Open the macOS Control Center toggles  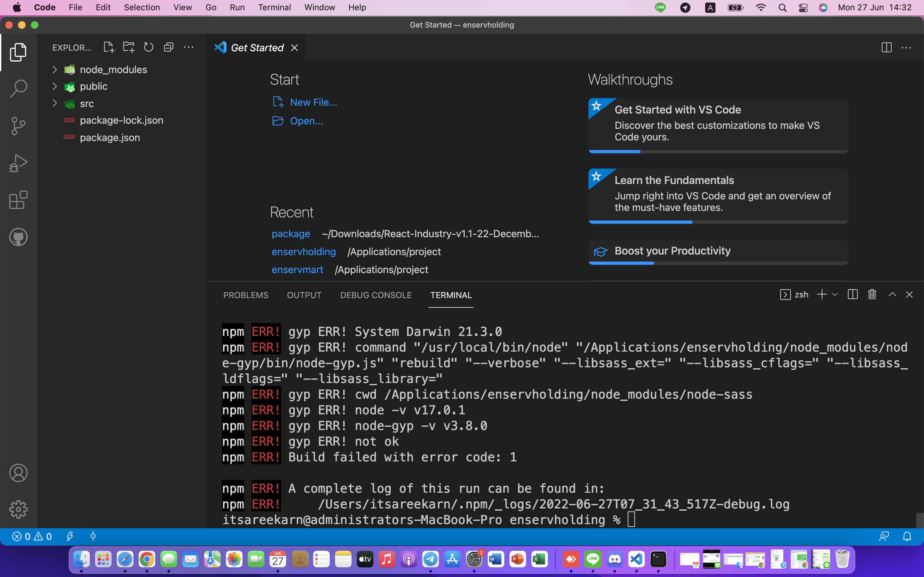[803, 8]
